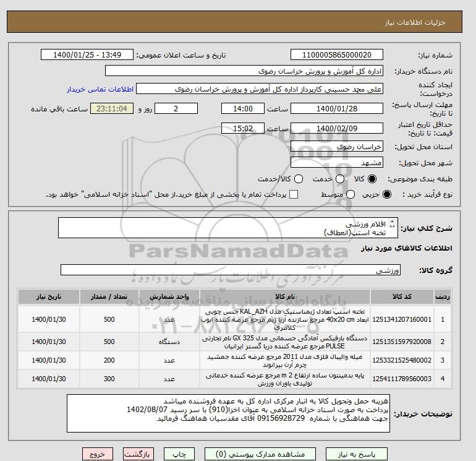Click the توضیحات خریدار text area
Viewport: 476px width, 461px height.
(228, 413)
